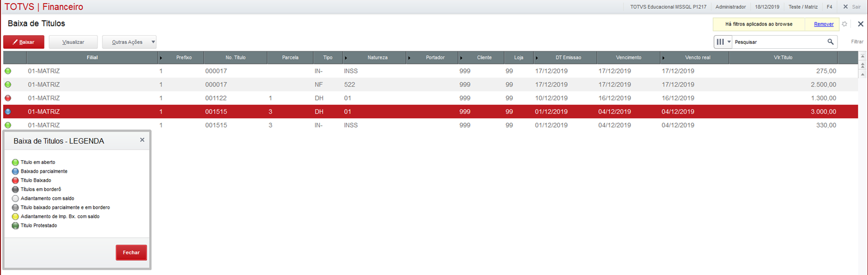
Task: Click the No. Titulo column header
Action: pyautogui.click(x=235, y=57)
